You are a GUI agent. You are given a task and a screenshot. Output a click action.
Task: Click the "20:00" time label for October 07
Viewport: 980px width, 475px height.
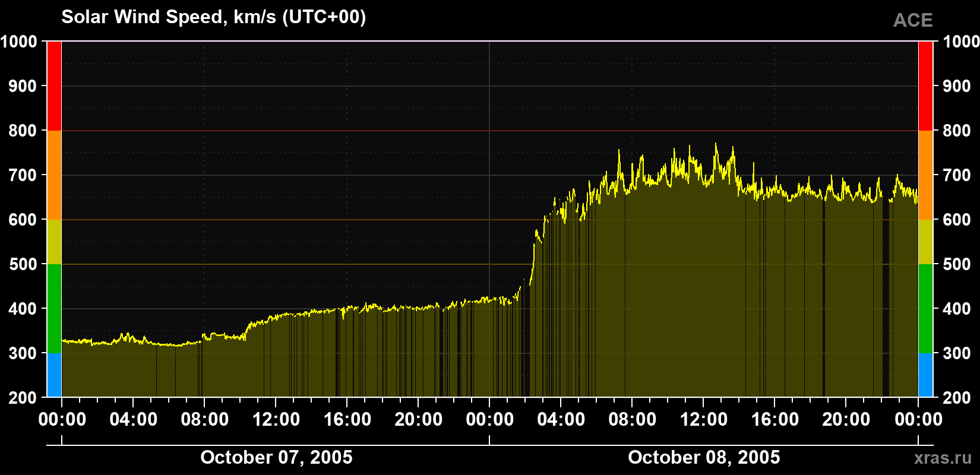pyautogui.click(x=419, y=420)
